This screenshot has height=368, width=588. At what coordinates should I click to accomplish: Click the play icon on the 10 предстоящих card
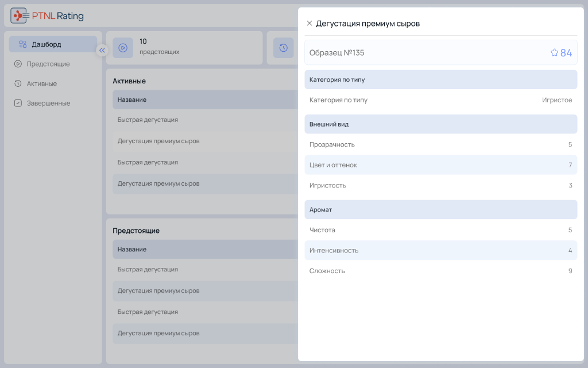click(x=123, y=48)
